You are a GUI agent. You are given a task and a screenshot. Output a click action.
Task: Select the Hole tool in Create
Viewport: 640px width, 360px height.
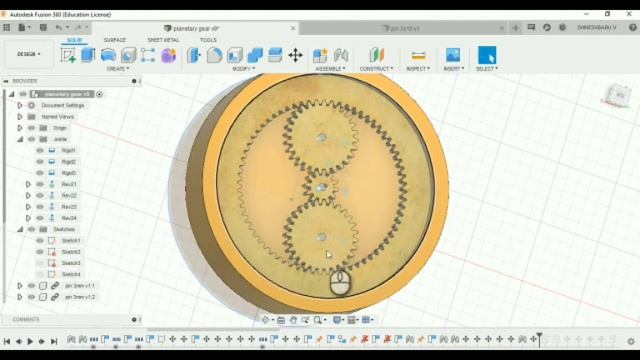pos(128,55)
